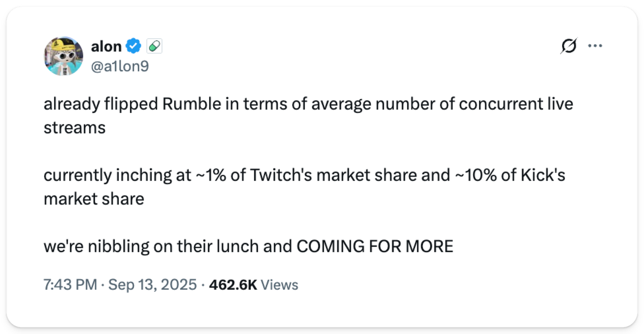
Task: Click the word "Rumble" in the tweet
Action: pos(192,104)
